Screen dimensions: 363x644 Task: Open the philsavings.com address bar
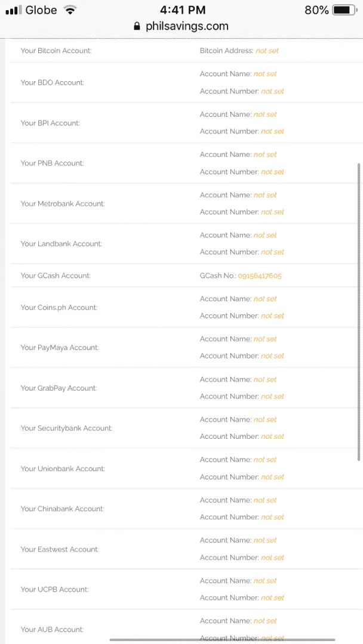pyautogui.click(x=181, y=26)
